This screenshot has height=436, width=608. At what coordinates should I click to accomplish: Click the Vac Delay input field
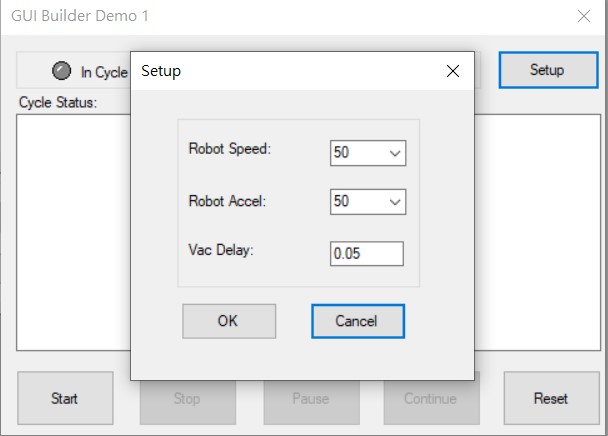pyautogui.click(x=366, y=253)
